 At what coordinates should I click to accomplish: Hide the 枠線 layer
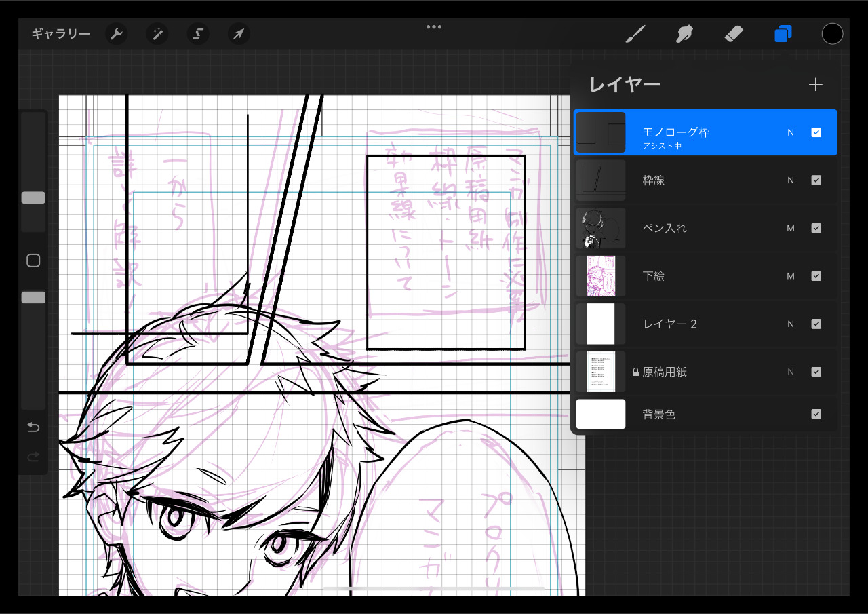coord(816,180)
